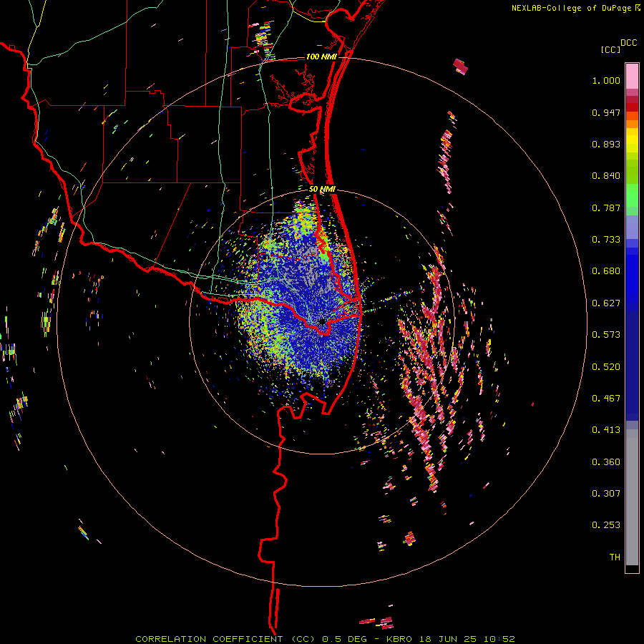Click the 1.000 value on the color scale

pyautogui.click(x=606, y=80)
